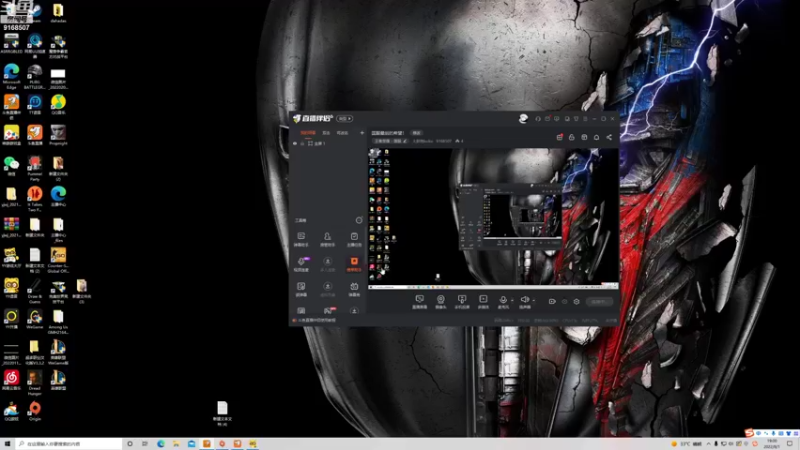Toggle the lock icon on scene source row
The image size is (800, 450).
click(302, 144)
